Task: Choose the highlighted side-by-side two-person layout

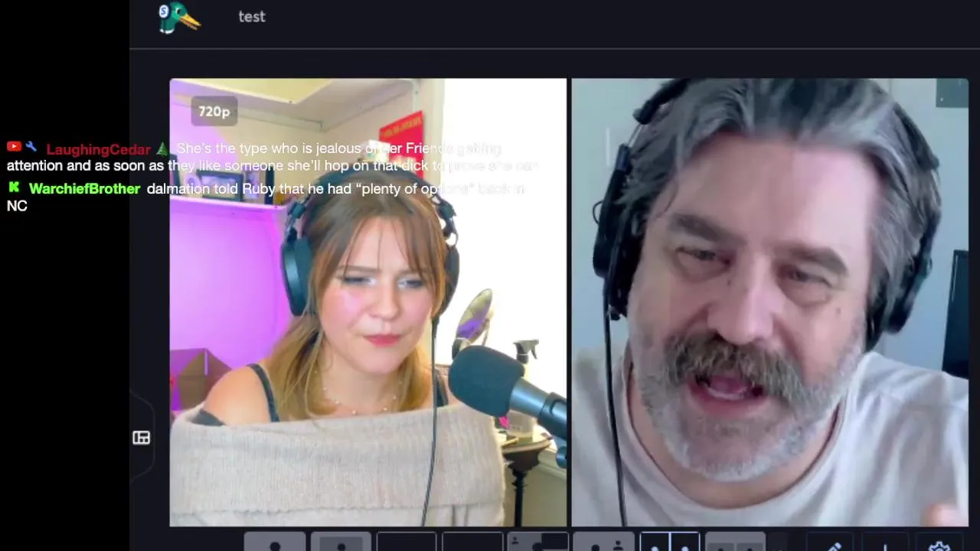Action: [670, 542]
